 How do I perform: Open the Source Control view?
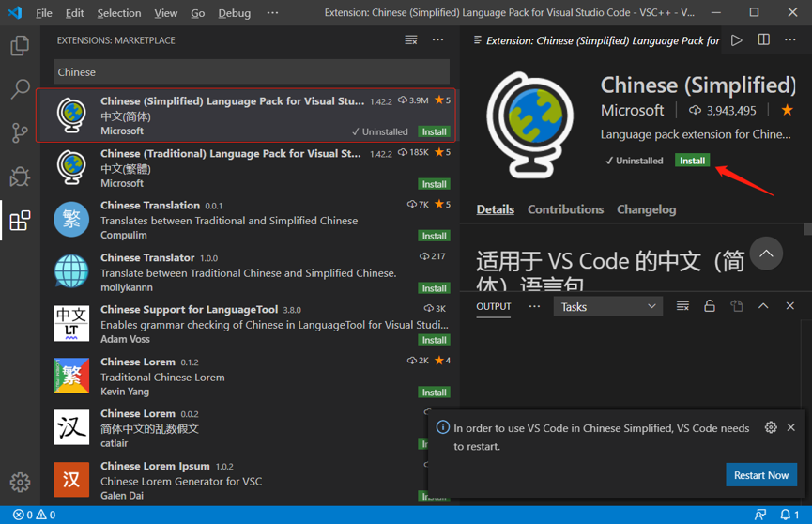pyautogui.click(x=20, y=132)
